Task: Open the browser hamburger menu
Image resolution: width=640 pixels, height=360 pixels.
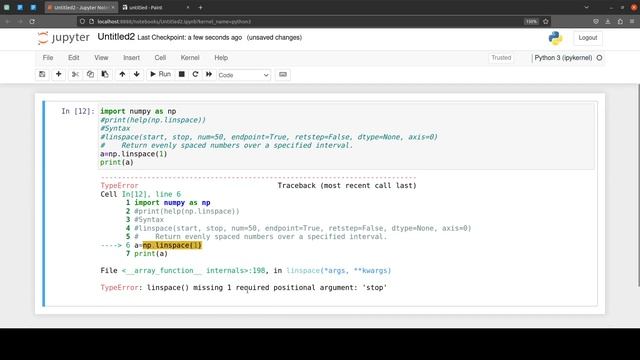Action: pyautogui.click(x=632, y=21)
